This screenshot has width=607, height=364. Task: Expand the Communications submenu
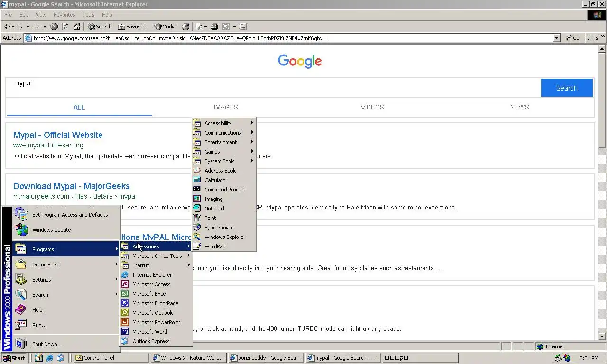coord(224,132)
